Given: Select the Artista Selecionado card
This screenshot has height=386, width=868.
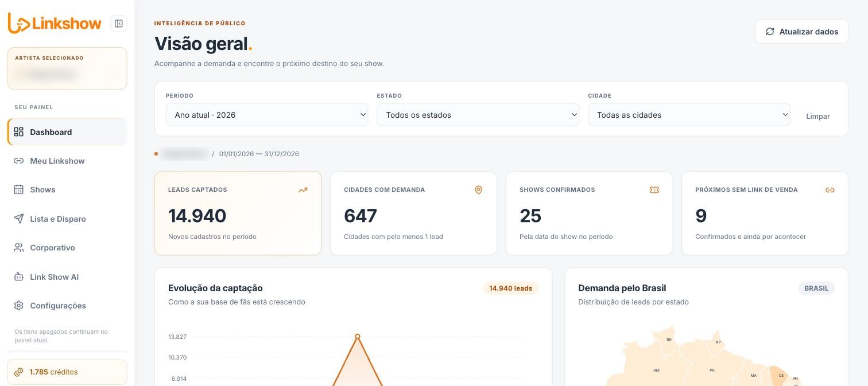Looking at the screenshot, I should (x=67, y=68).
